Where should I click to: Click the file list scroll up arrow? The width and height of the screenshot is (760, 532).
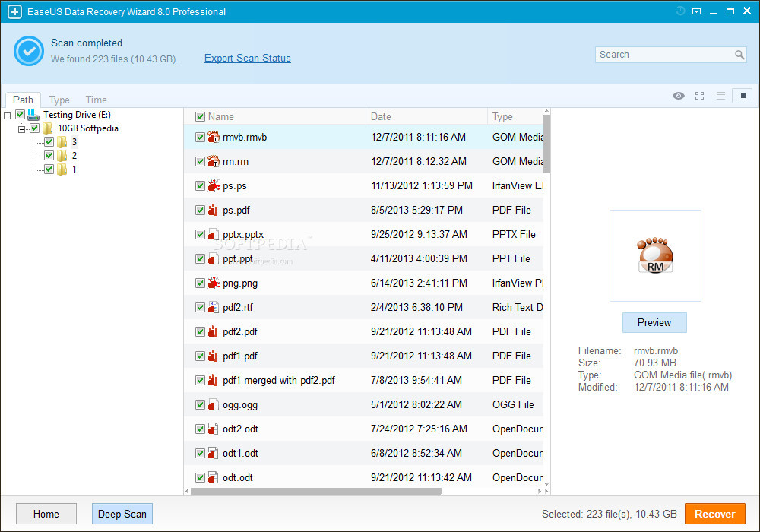point(546,112)
